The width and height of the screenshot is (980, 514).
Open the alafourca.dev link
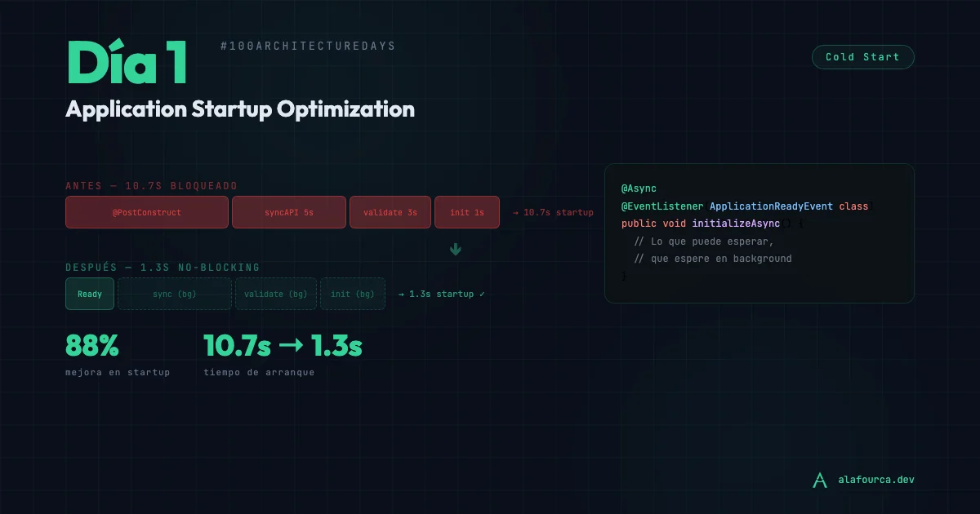tap(875, 480)
